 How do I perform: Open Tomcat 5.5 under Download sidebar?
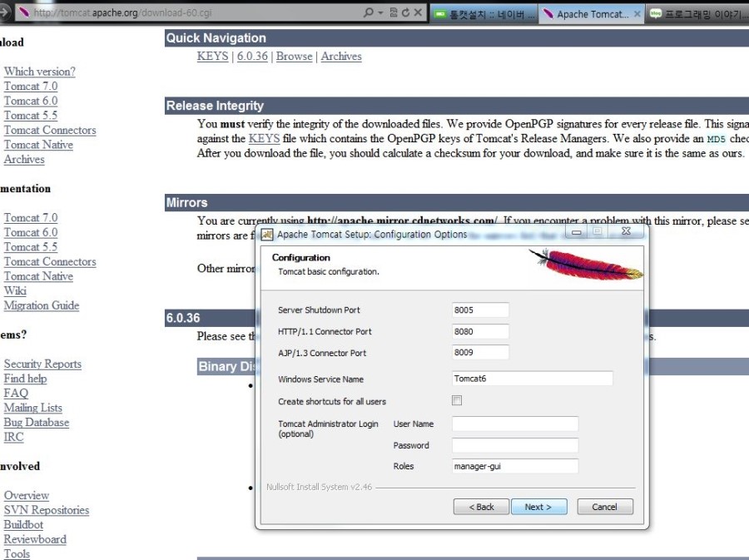[31, 116]
